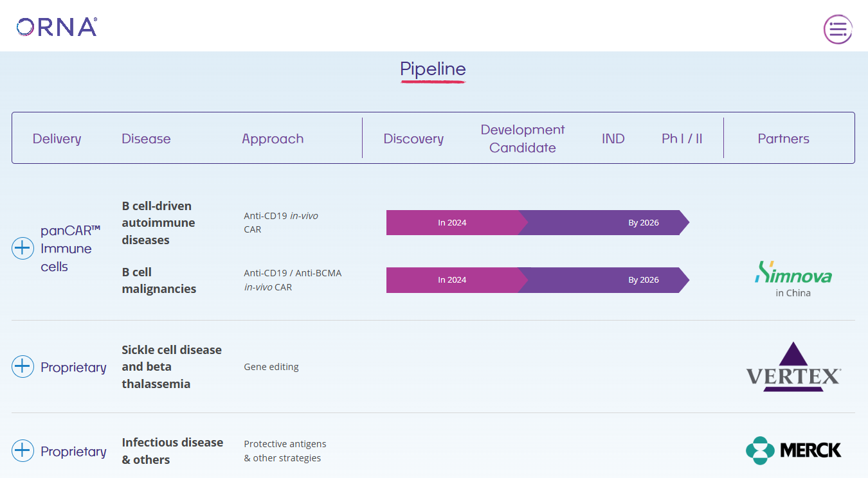Viewport: 868px width, 478px height.
Task: Click the Partners column header
Action: pyautogui.click(x=783, y=139)
